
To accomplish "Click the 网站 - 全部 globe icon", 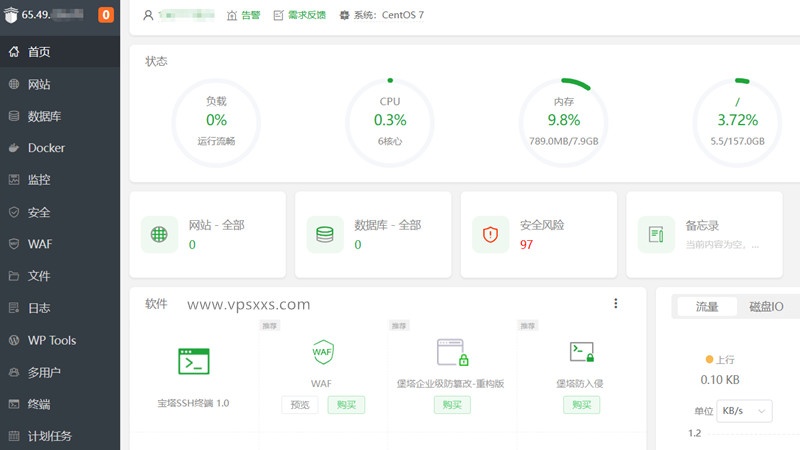I will 159,235.
